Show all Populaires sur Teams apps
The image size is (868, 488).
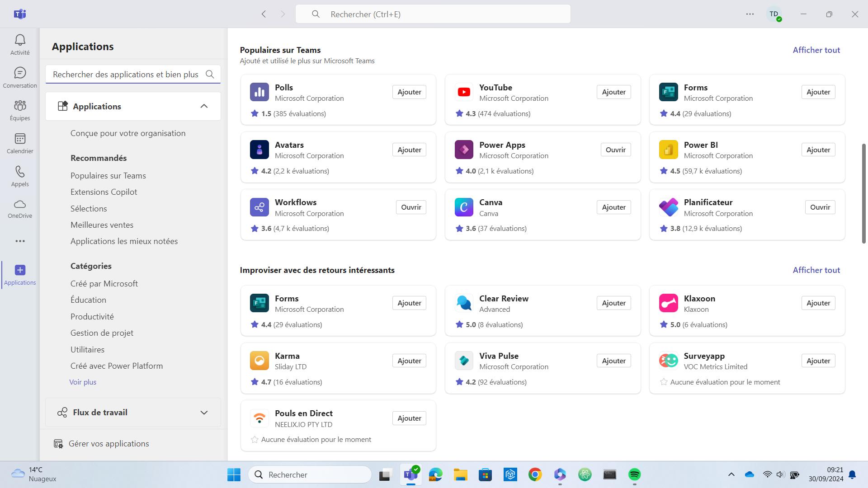816,50
